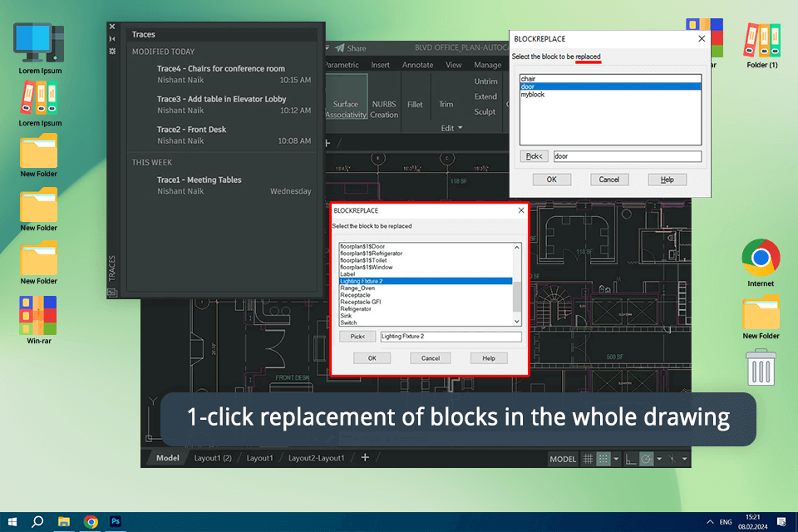Screen dimensions: 798x532
Task: Switch to the Insert ribbon tab
Action: (x=380, y=65)
